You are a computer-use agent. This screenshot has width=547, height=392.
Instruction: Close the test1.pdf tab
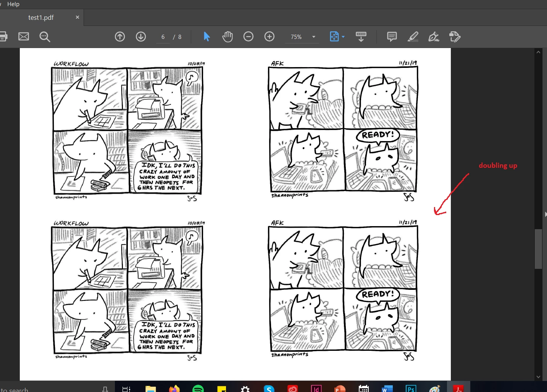pos(77,17)
